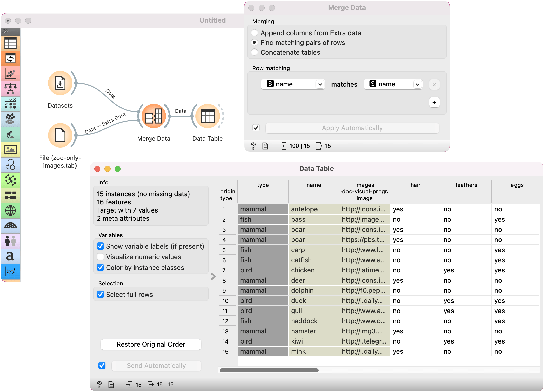Select Concatenate tables merging option
544x392 pixels.
[x=254, y=52]
